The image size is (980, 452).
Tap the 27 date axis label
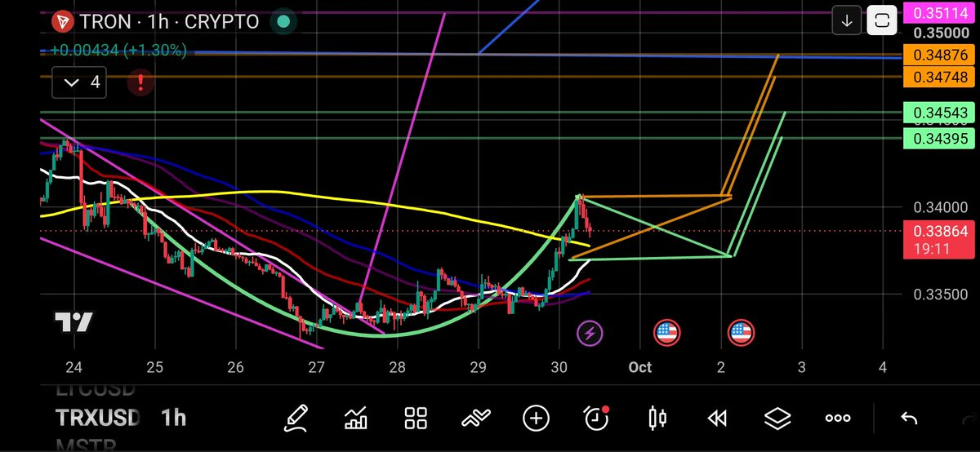pyautogui.click(x=317, y=366)
